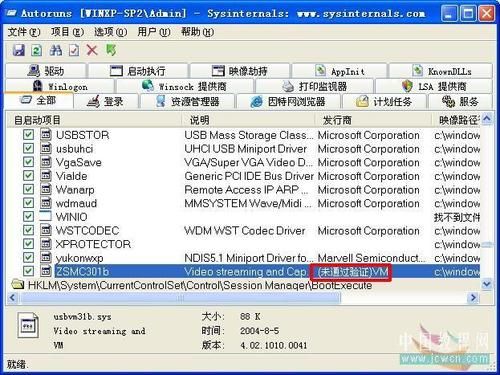Switch to the 启动执行 tab
The width and height of the screenshot is (500, 375).
click(x=138, y=71)
